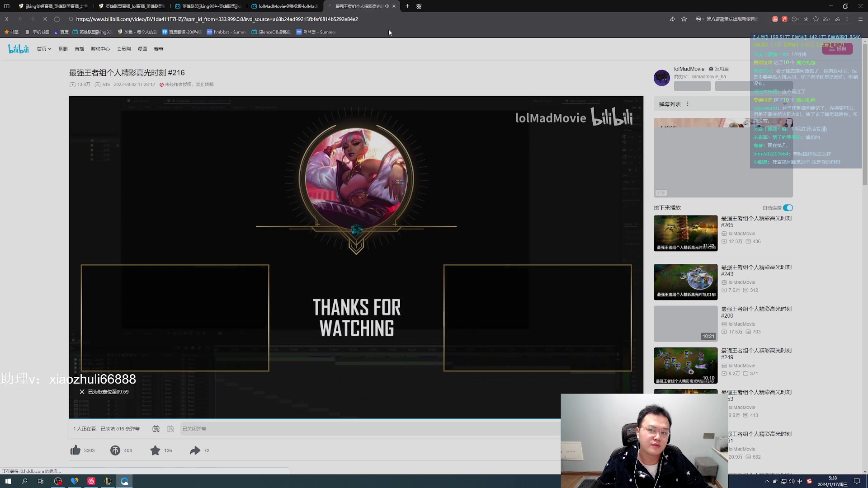Favorite the video with star icon

point(155,450)
